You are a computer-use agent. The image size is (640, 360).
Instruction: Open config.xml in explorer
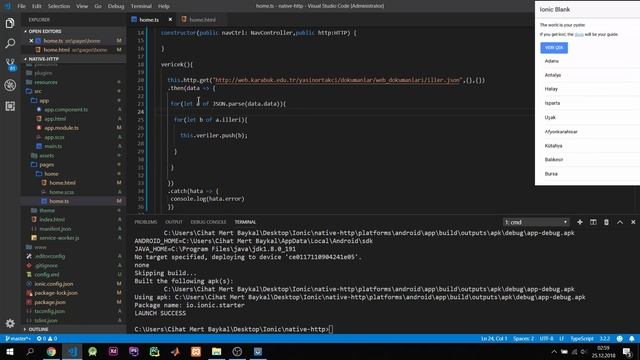point(47,274)
